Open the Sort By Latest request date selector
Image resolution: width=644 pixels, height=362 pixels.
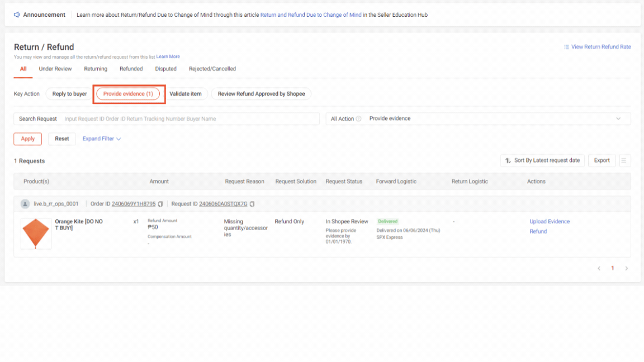542,160
